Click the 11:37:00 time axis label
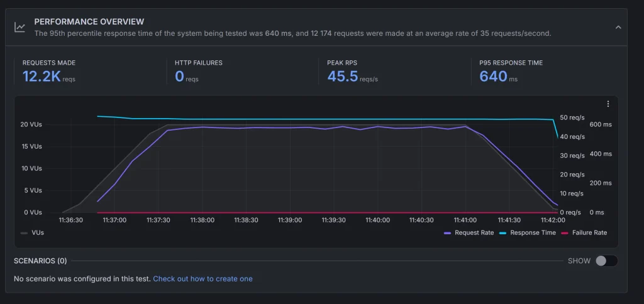This screenshot has width=644, height=304. (114, 220)
